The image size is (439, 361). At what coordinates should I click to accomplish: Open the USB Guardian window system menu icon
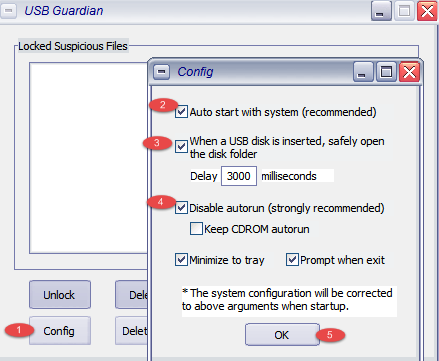tap(8, 11)
